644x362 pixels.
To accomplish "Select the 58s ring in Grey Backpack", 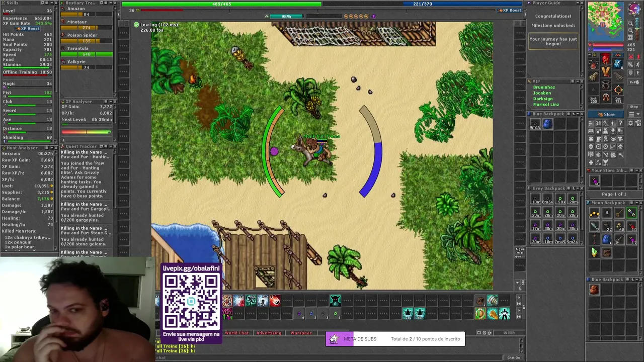I will tap(560, 200).
